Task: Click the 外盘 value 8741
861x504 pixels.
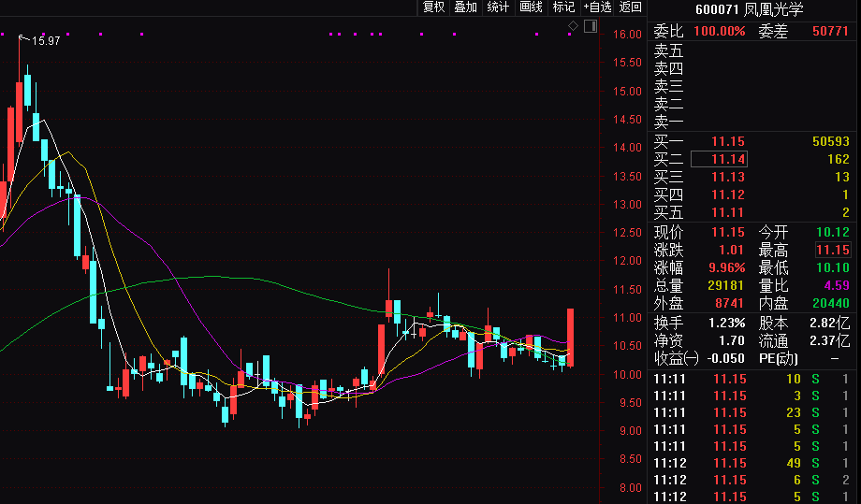Action: (730, 303)
